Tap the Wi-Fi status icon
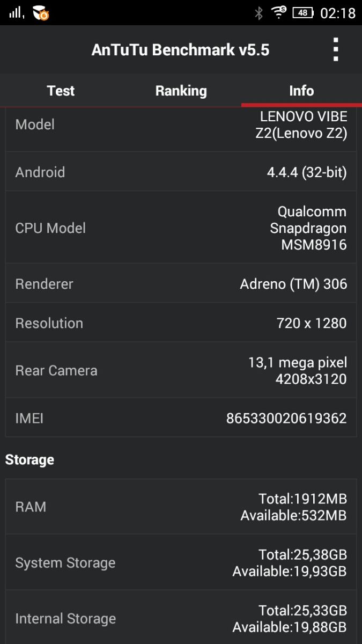This screenshot has height=644, width=362. coord(279,12)
